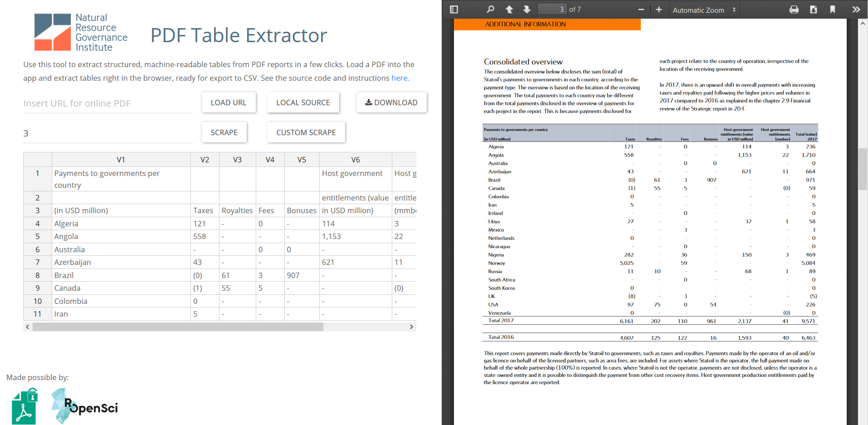Download PDF from viewer toolbar
Viewport: 868px width, 425px height.
(x=814, y=10)
